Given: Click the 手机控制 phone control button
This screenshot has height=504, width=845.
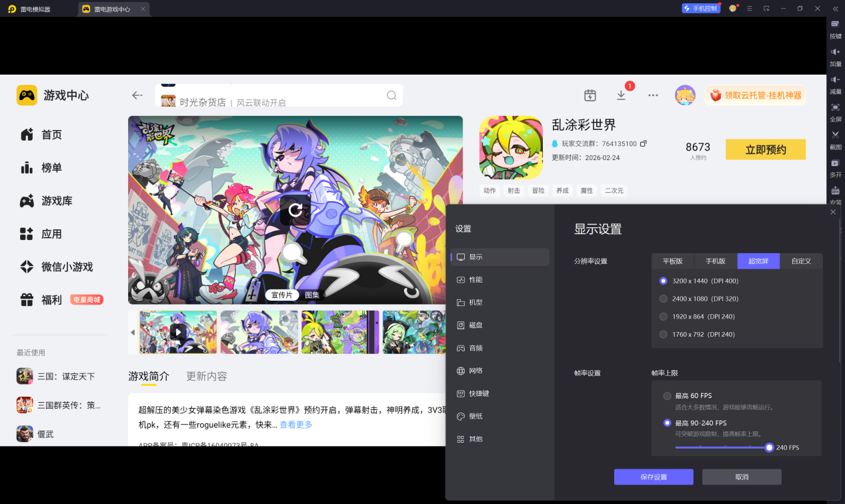Looking at the screenshot, I should [700, 9].
